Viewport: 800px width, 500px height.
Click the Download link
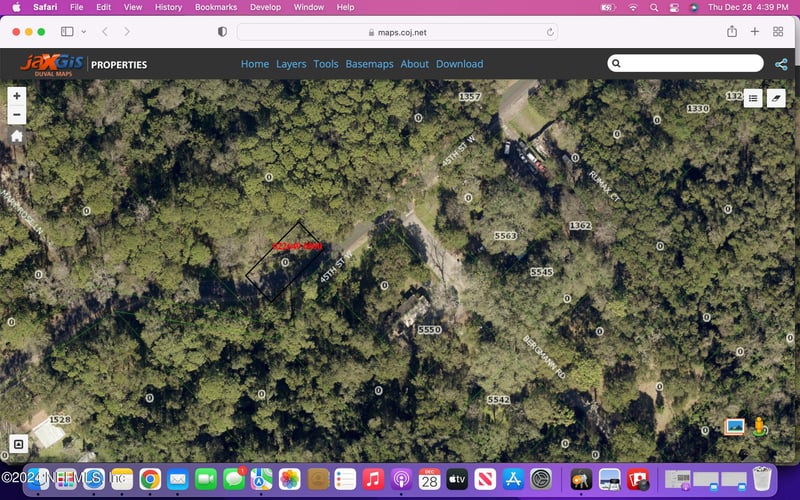(459, 64)
